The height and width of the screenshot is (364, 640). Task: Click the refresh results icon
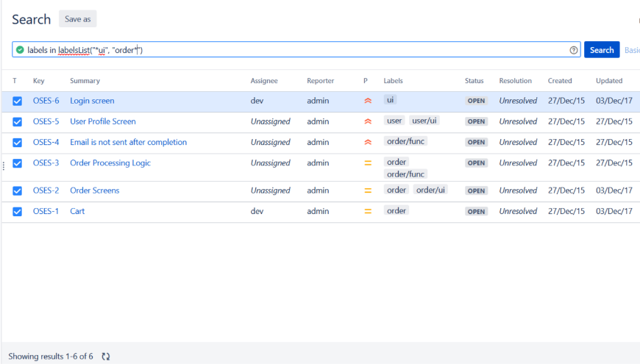106,356
